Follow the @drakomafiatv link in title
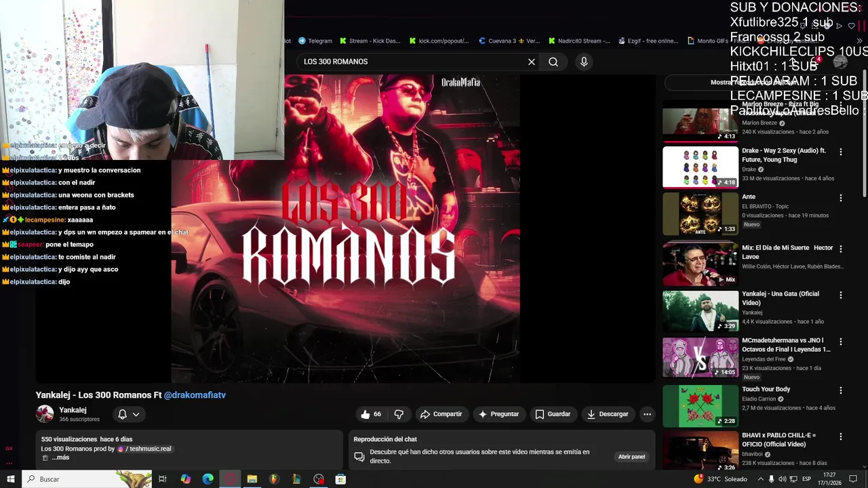Screen dimensions: 868x488 pos(195,395)
